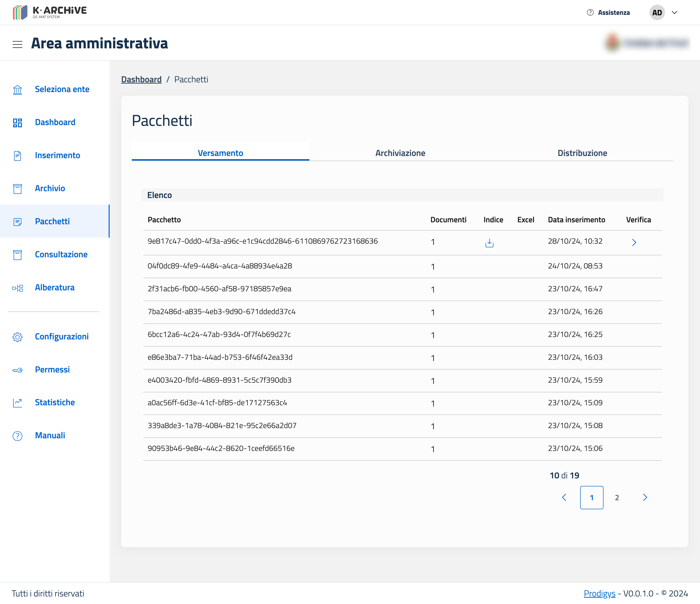The image size is (700, 604).
Task: Expand the AD user account dropdown
Action: [x=674, y=12]
